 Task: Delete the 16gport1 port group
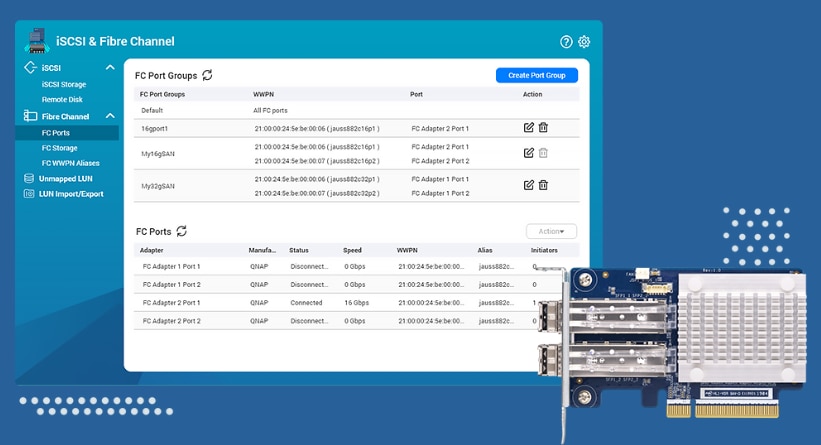pos(543,128)
